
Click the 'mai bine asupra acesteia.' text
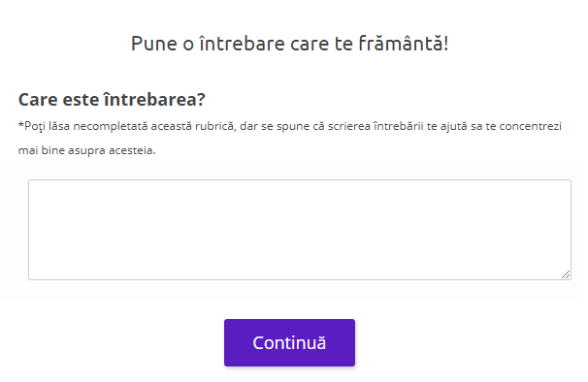[x=87, y=150]
